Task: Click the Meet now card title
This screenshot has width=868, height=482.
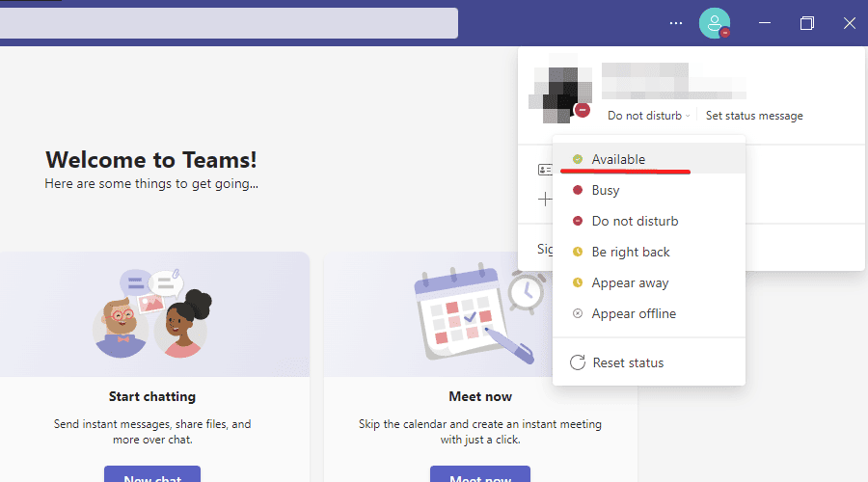Action: coord(480,397)
